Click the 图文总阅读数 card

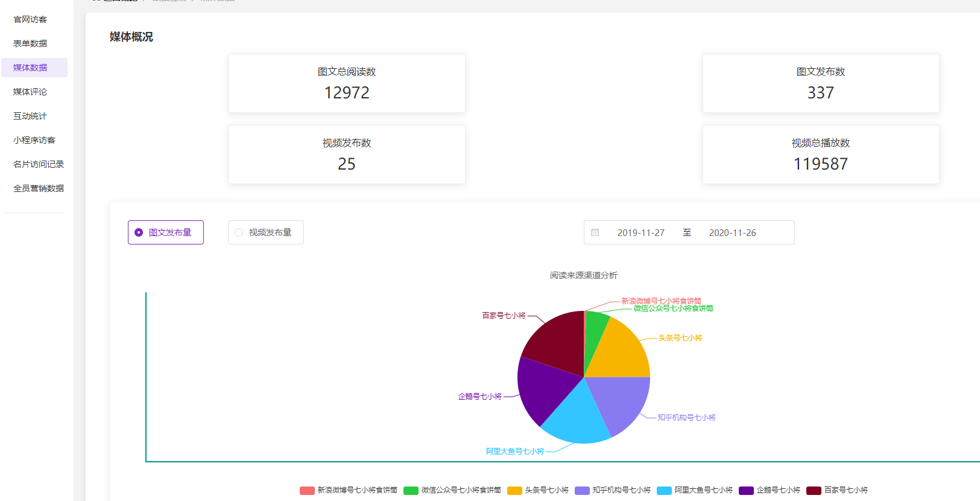pos(347,83)
